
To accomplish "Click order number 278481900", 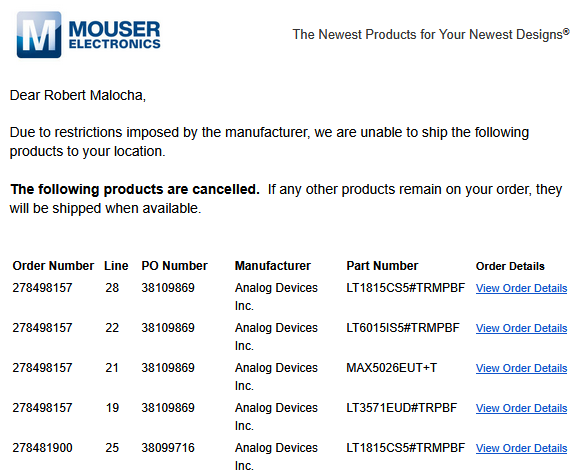I will click(x=42, y=447).
